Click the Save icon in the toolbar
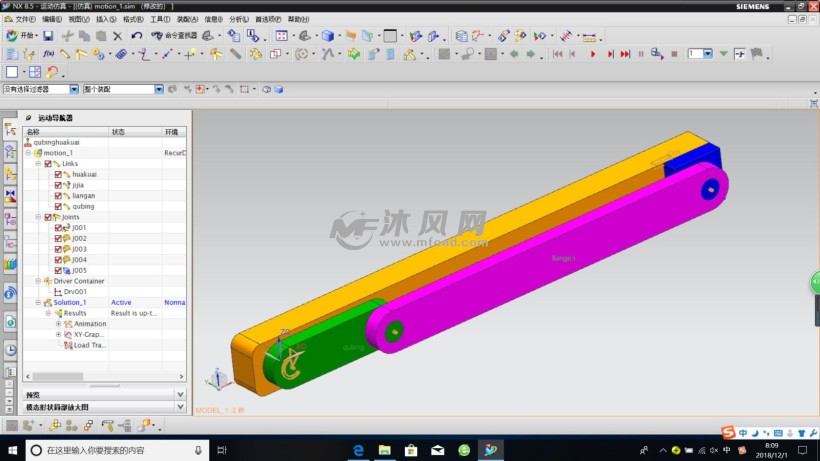 point(48,35)
